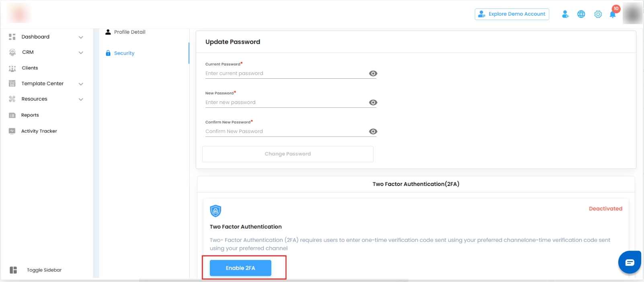Show the current password text
This screenshot has width=644, height=282.
click(373, 74)
